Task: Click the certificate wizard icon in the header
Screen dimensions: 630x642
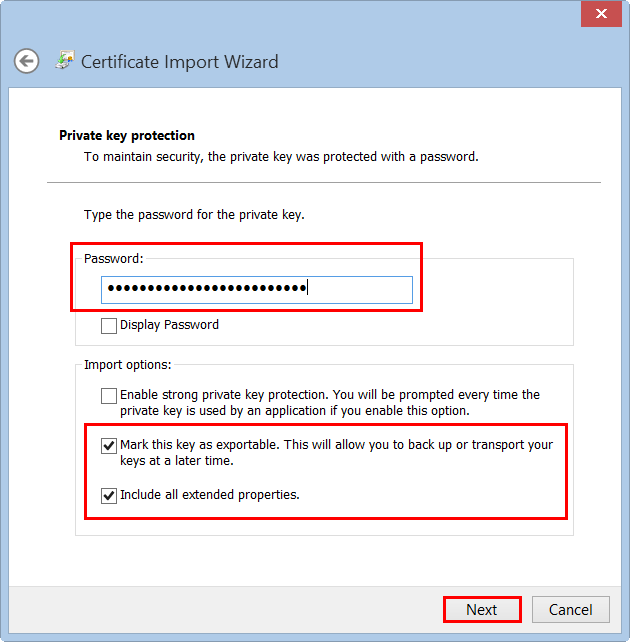Action: click(65, 60)
